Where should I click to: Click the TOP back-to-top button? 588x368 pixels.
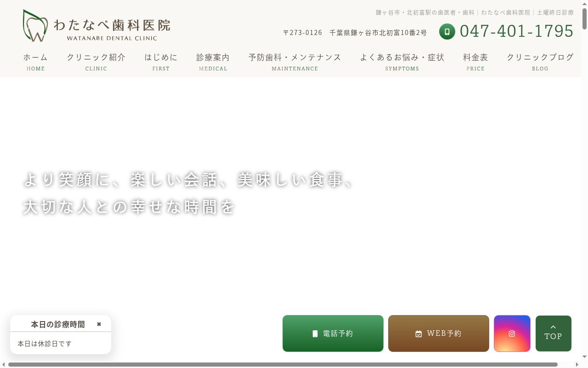tap(554, 333)
